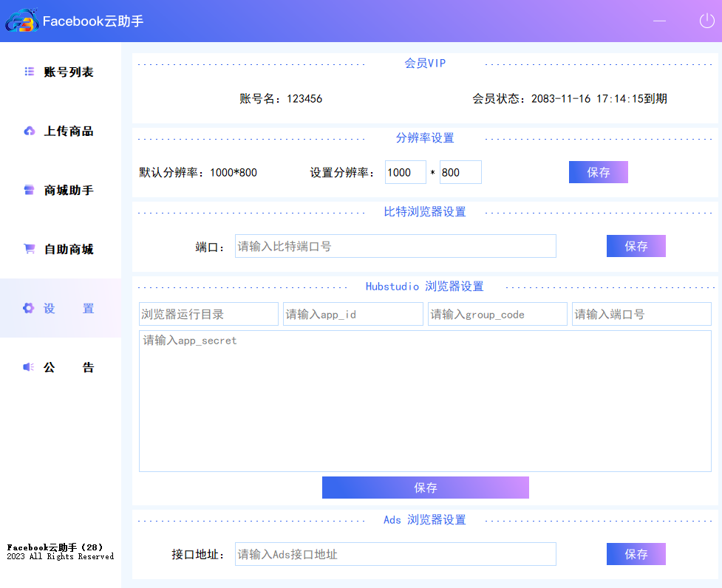
Task: Click the gear icon for 设置
Action: click(x=29, y=308)
